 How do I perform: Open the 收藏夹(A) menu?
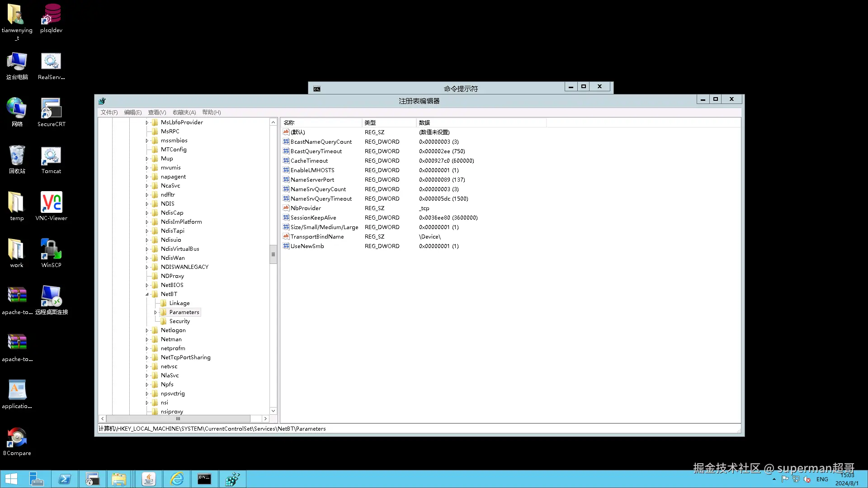pos(184,113)
